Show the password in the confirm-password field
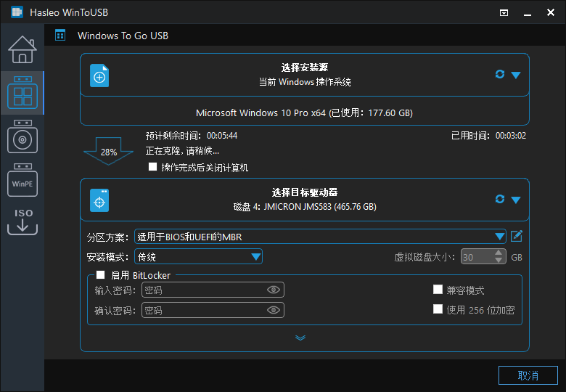 (x=274, y=310)
